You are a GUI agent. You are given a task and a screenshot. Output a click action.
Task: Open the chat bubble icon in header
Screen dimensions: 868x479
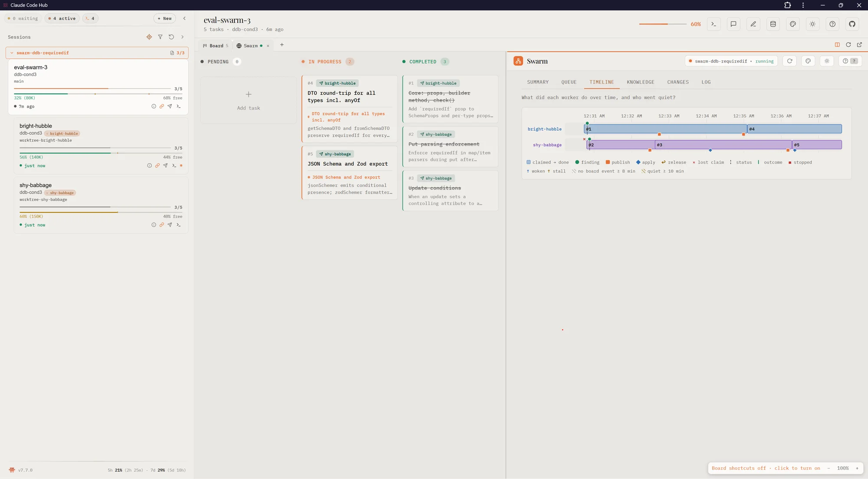click(733, 24)
